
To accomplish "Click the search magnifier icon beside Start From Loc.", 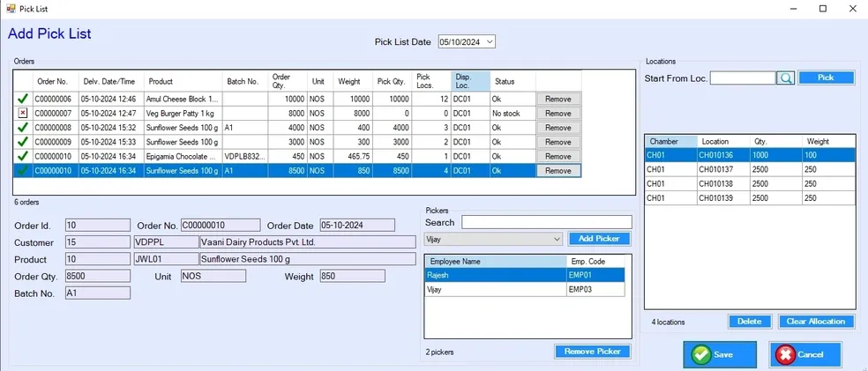I will pyautogui.click(x=785, y=78).
